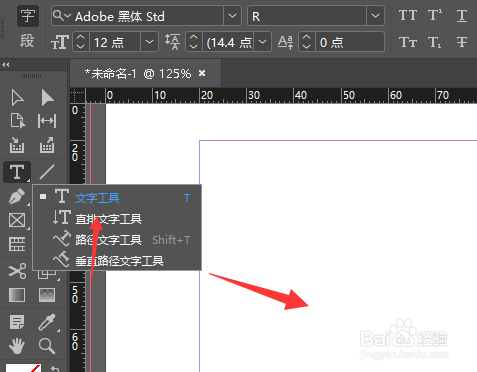Close the 未命名-1 document tab
Viewport: 477px width, 372px height.
202,73
